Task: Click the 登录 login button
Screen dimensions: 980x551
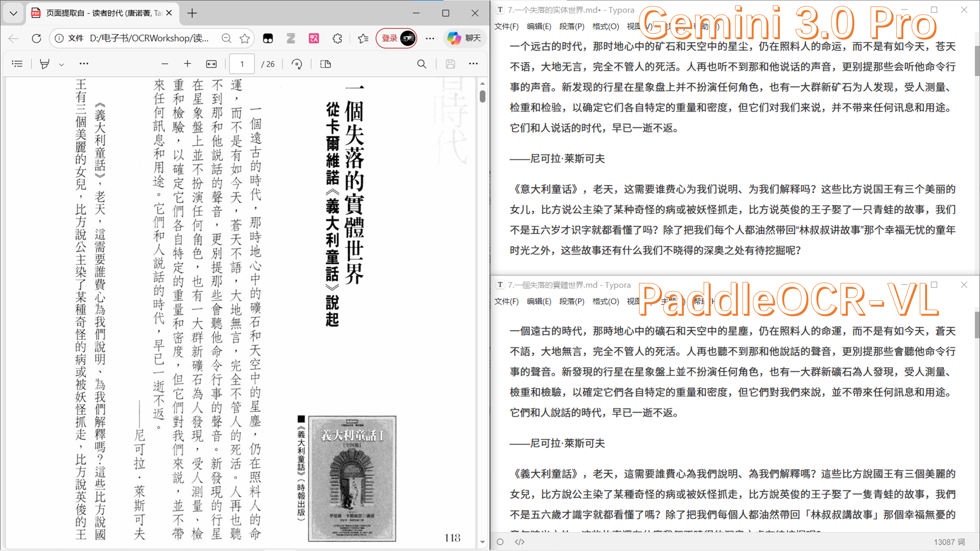Action: [390, 38]
